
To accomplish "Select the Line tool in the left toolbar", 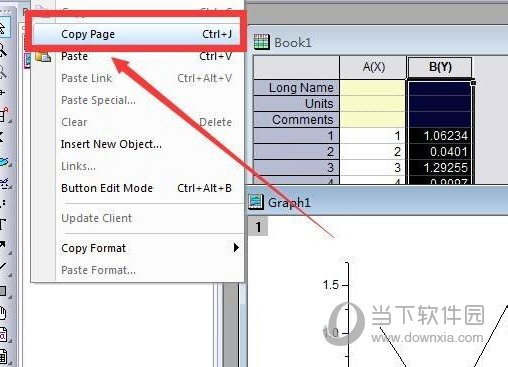I will click(3, 266).
